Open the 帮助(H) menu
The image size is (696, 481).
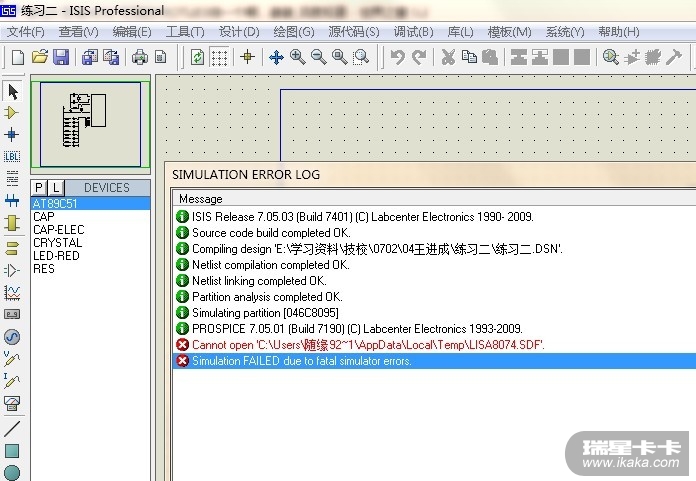coord(619,32)
